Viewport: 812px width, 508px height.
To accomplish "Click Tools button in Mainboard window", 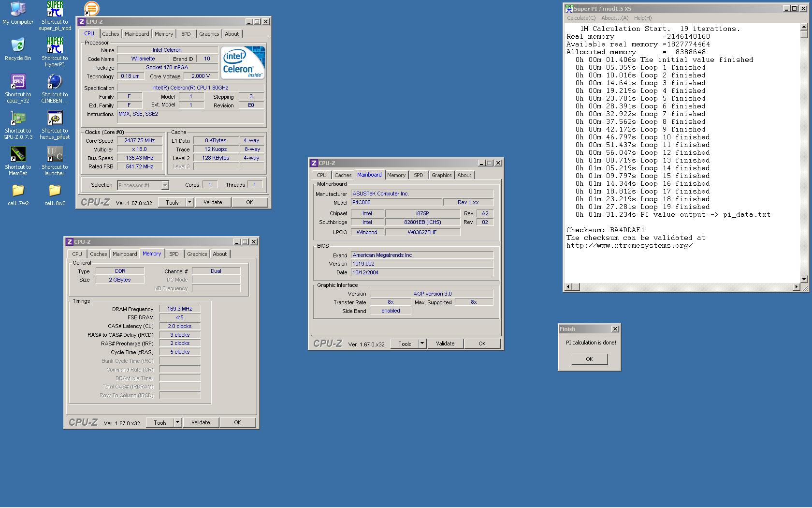I will point(405,344).
